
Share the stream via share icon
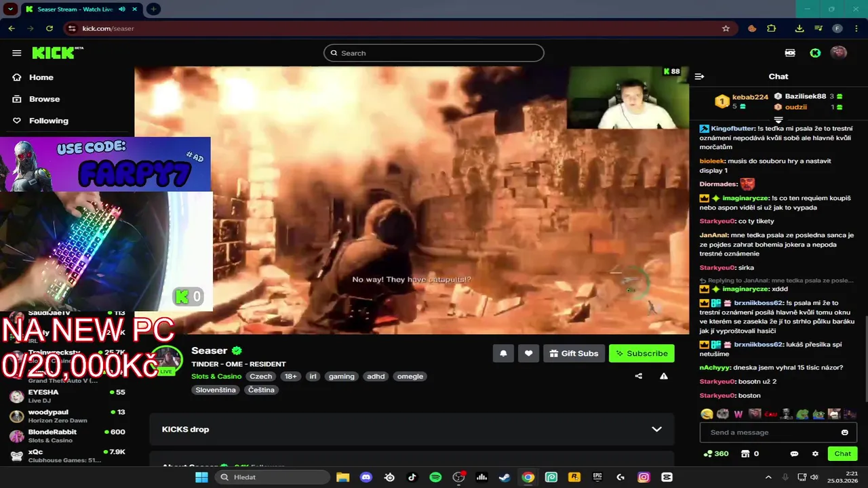click(x=638, y=376)
